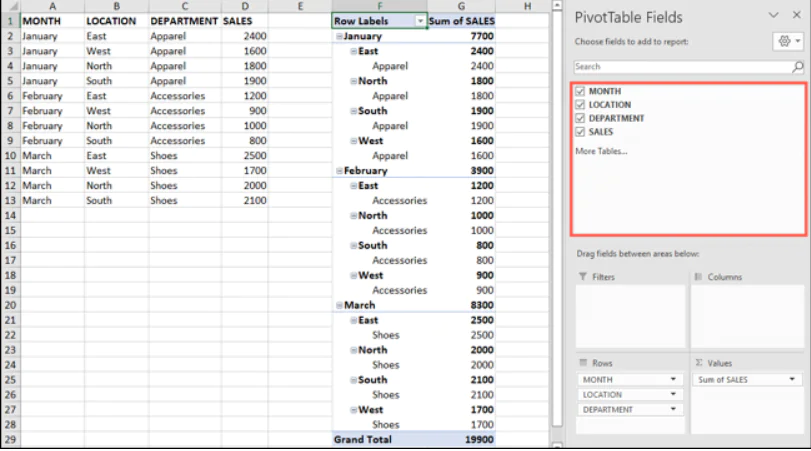811x451 pixels.
Task: Open the Sum of SALES field dropdown
Action: tap(793, 380)
